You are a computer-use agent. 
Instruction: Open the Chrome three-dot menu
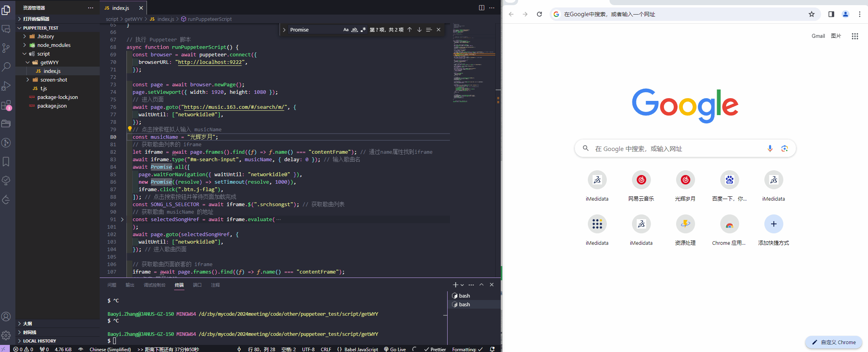[860, 14]
